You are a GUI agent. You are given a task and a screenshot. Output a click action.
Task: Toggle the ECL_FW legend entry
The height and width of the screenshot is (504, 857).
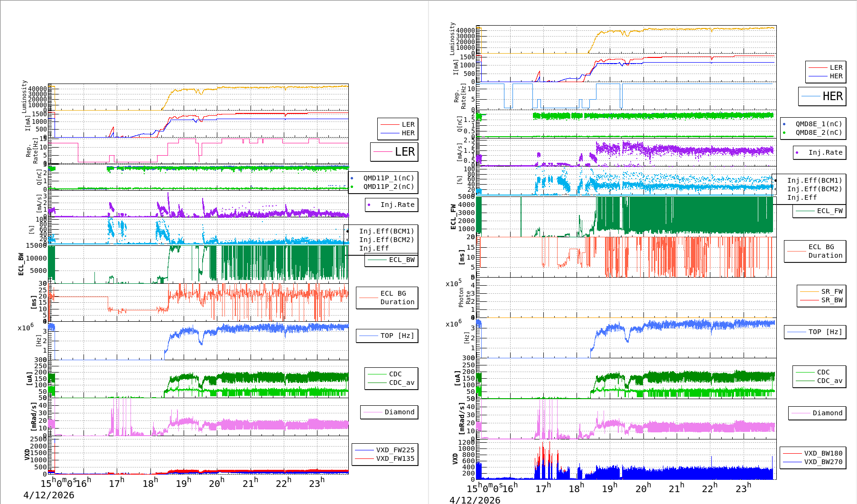[829, 211]
